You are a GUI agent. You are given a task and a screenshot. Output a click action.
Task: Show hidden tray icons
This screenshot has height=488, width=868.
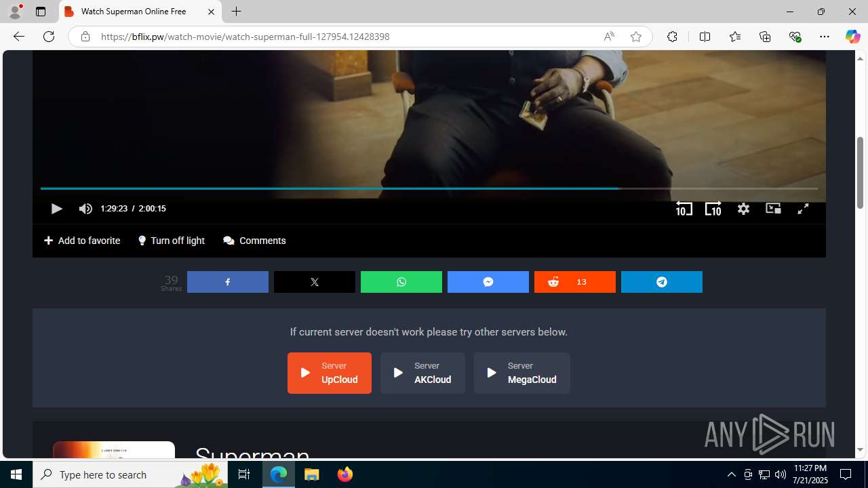[x=731, y=474]
